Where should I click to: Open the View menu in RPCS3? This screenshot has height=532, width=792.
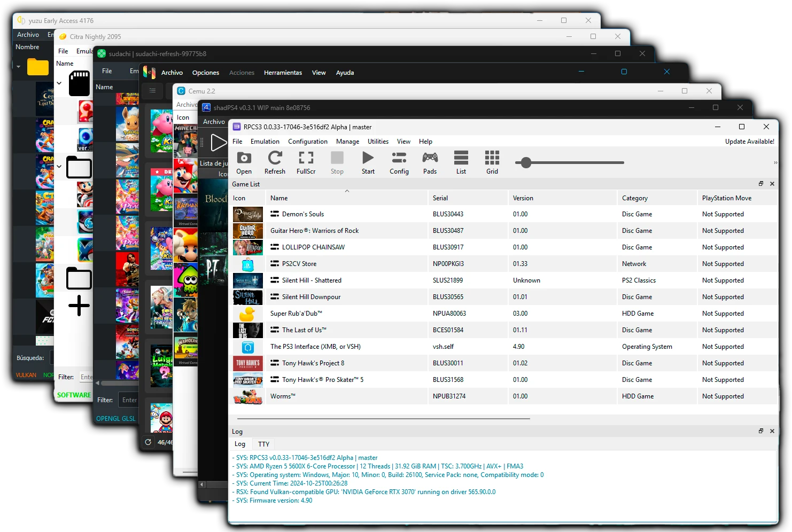click(x=403, y=142)
